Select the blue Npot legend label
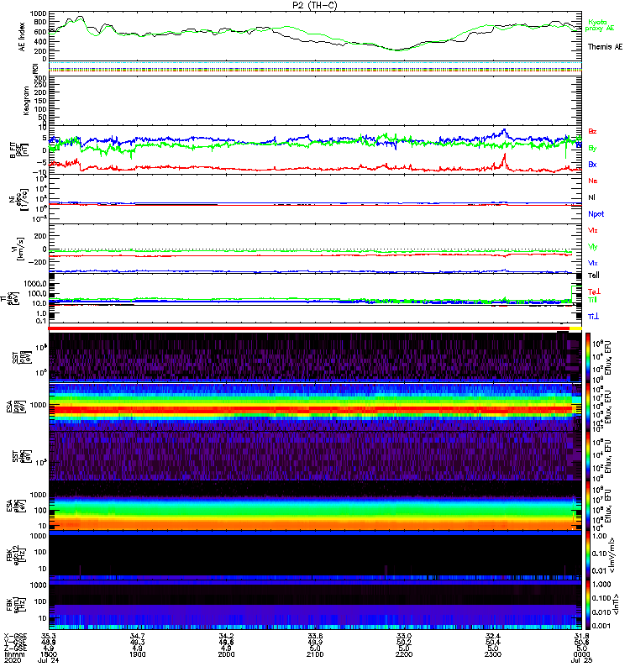Viewport: 630px width, 672px height. [596, 214]
